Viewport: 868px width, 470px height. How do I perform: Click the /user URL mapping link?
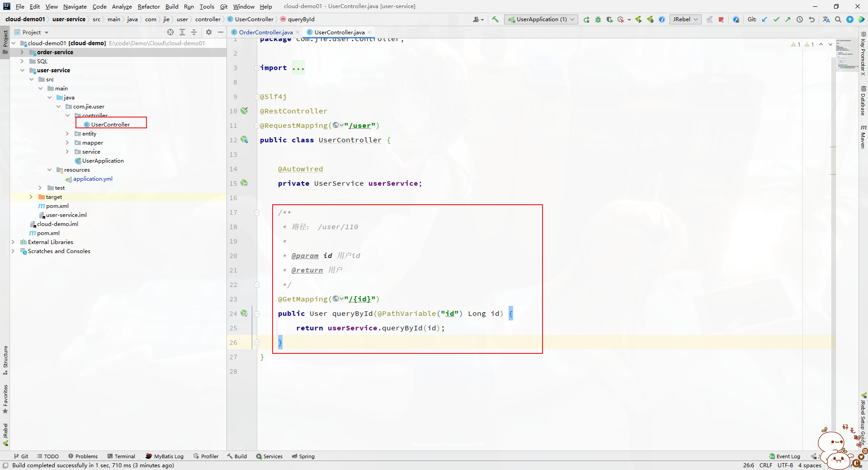360,126
